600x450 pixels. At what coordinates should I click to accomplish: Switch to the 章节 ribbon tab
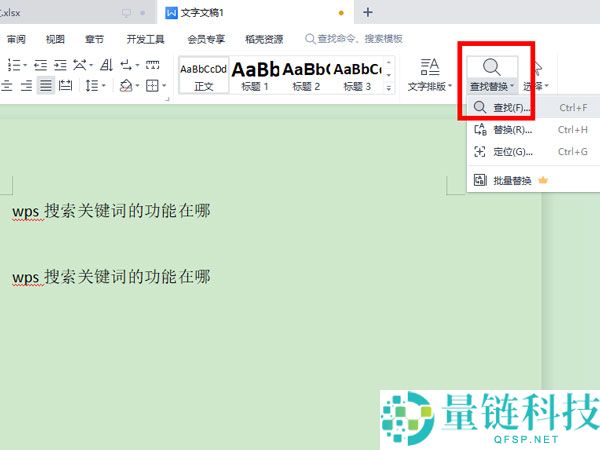coord(94,39)
